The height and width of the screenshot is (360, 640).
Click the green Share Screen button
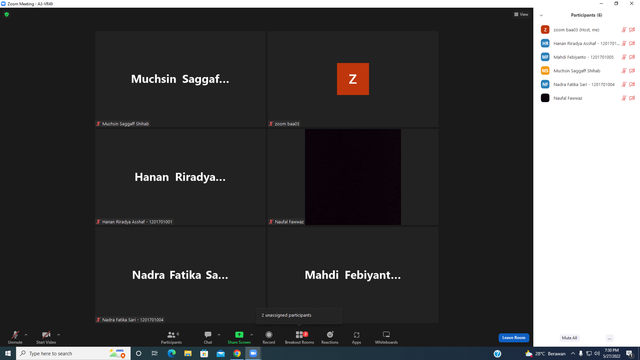click(239, 337)
